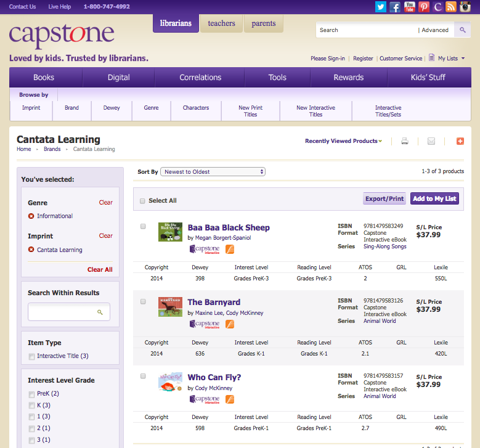Click the Export/Print button

(x=384, y=198)
